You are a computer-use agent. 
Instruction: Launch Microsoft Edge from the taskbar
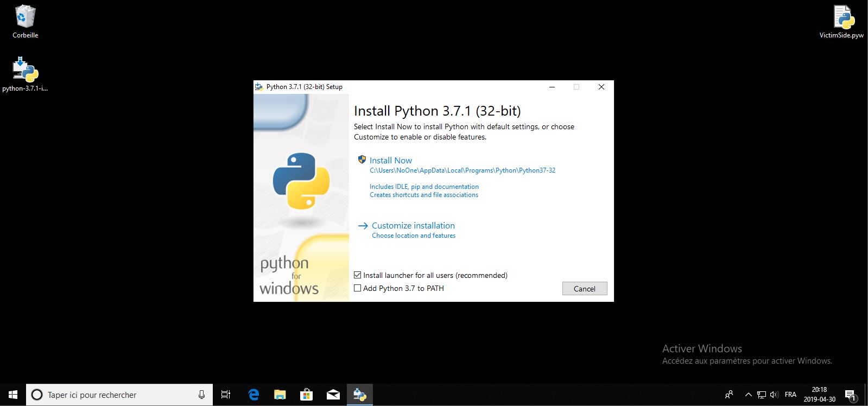[x=254, y=395]
